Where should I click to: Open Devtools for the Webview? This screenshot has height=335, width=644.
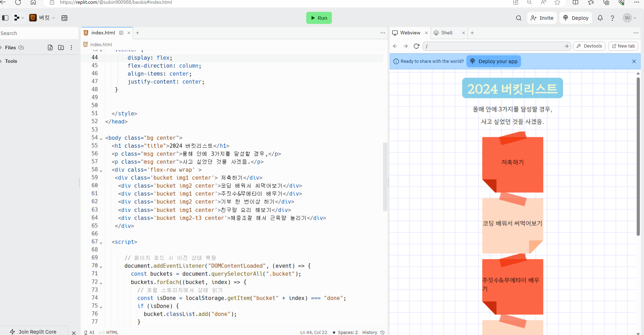589,46
